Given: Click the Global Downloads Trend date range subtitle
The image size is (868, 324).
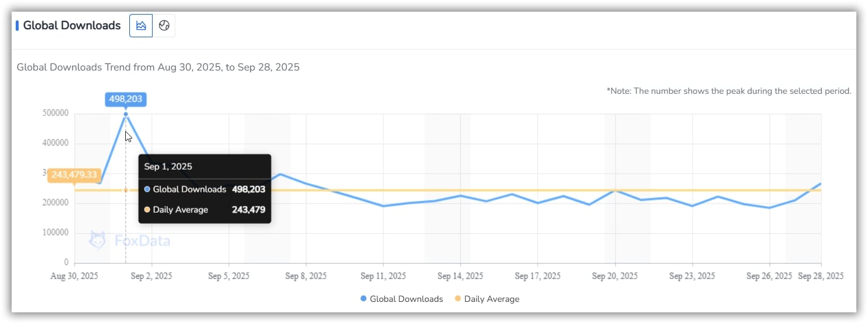Looking at the screenshot, I should tap(158, 67).
